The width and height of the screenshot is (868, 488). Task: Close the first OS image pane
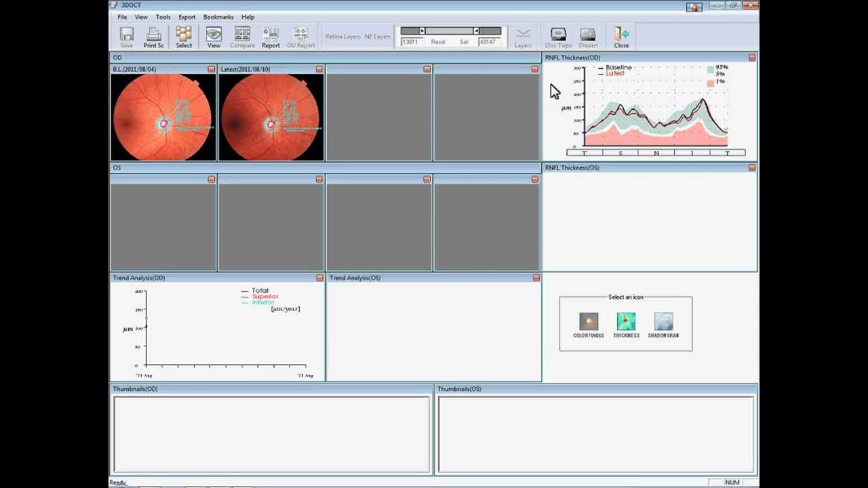point(212,180)
